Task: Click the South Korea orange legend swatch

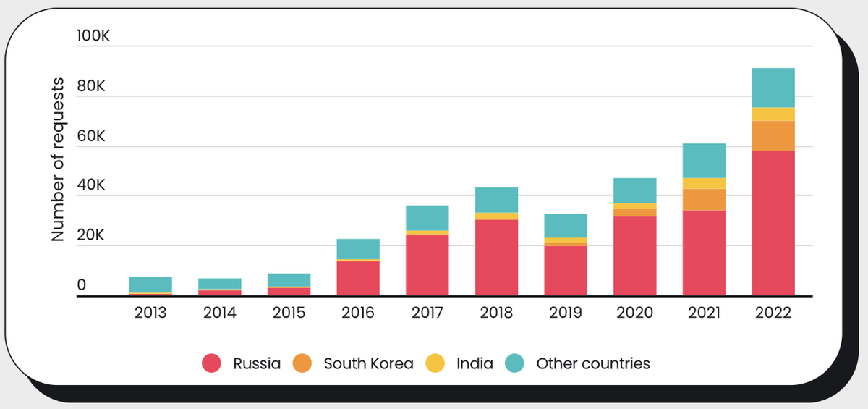Action: tap(302, 363)
